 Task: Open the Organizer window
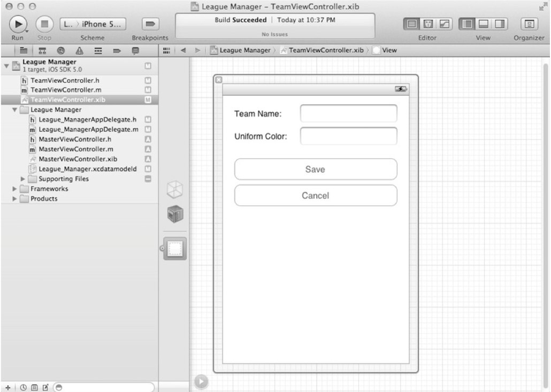(x=529, y=24)
